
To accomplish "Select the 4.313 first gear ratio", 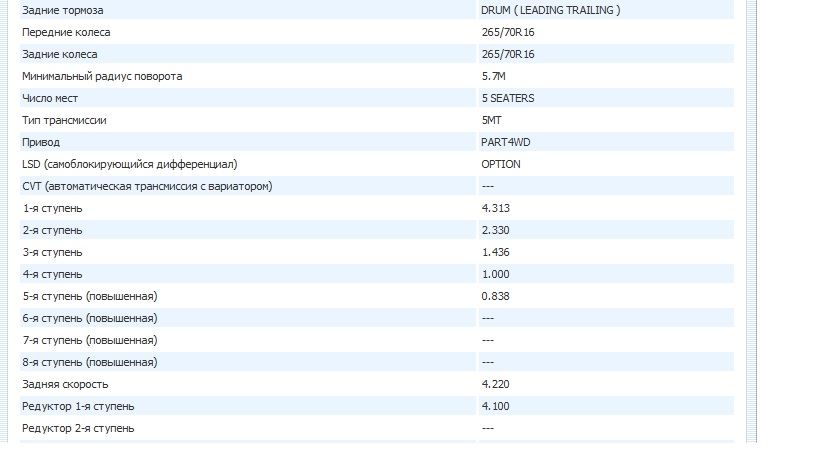I will tap(496, 208).
